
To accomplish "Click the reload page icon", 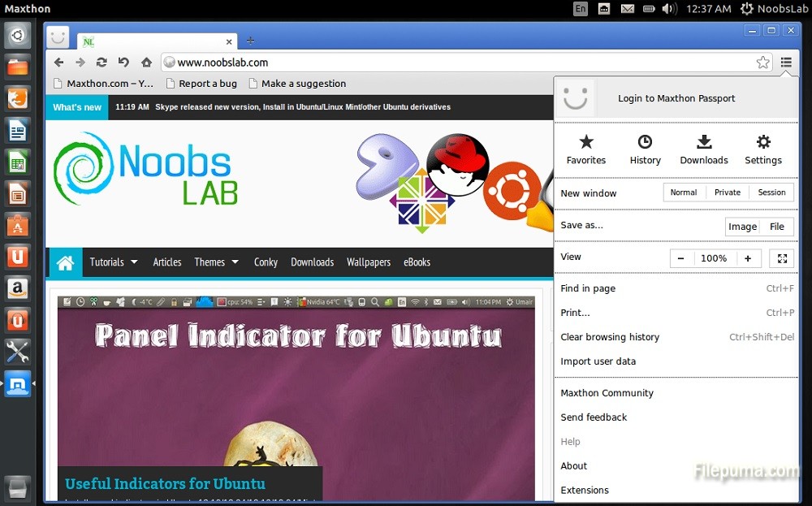I will 101,63.
